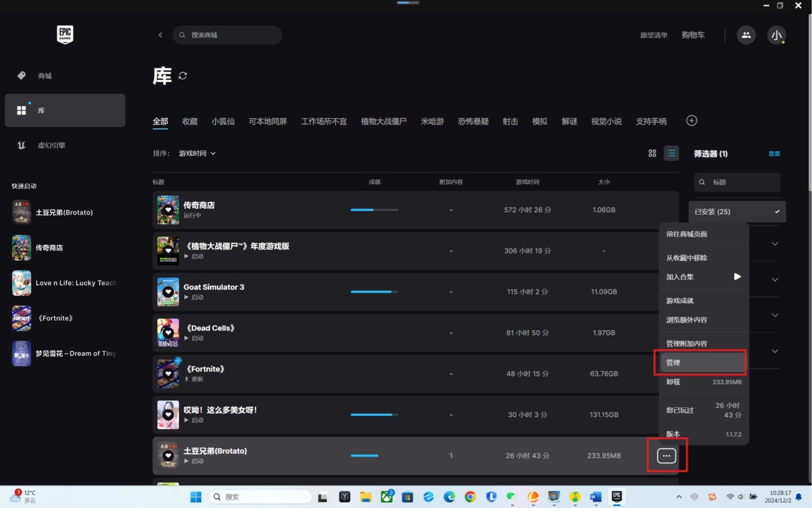Open Word from the taskbar
The image size is (812, 508).
tap(596, 497)
